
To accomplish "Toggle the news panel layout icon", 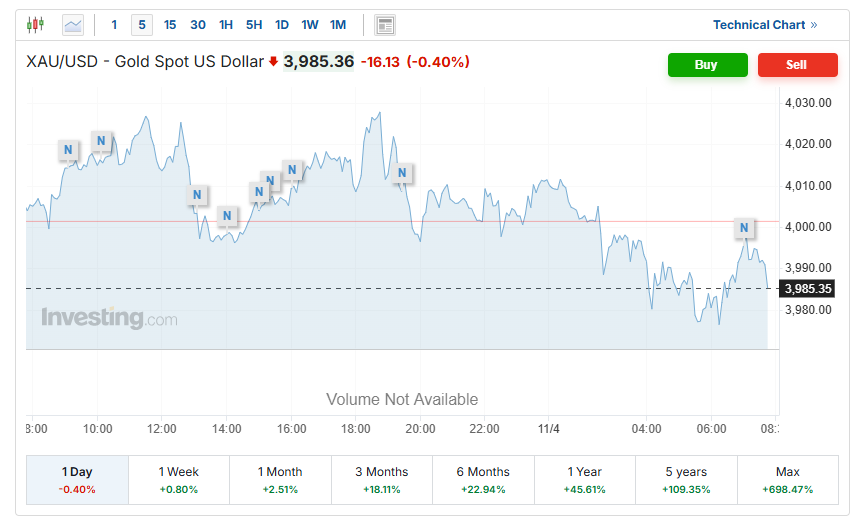I will [x=385, y=25].
